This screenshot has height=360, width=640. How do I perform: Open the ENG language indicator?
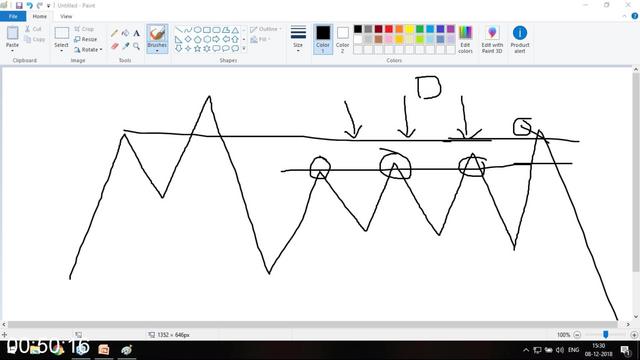pos(573,350)
